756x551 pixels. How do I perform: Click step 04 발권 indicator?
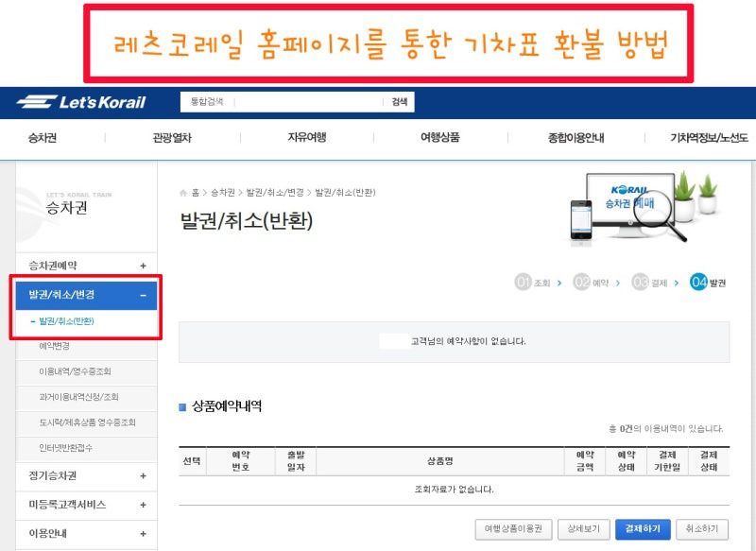[708, 283]
